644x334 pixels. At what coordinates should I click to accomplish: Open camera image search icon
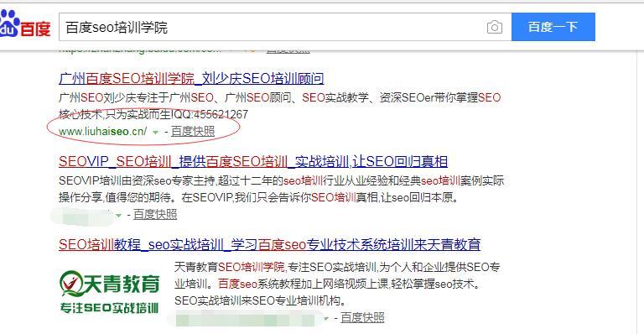(494, 28)
